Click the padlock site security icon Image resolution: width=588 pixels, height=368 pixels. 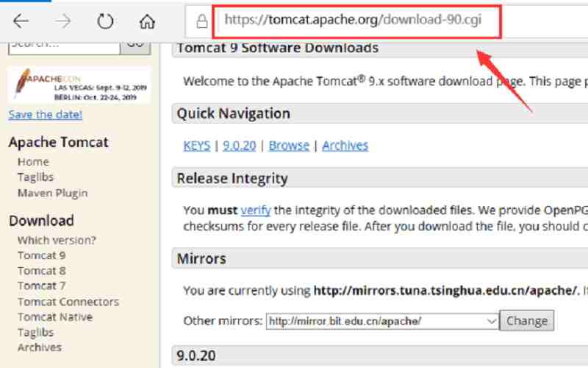(x=201, y=21)
